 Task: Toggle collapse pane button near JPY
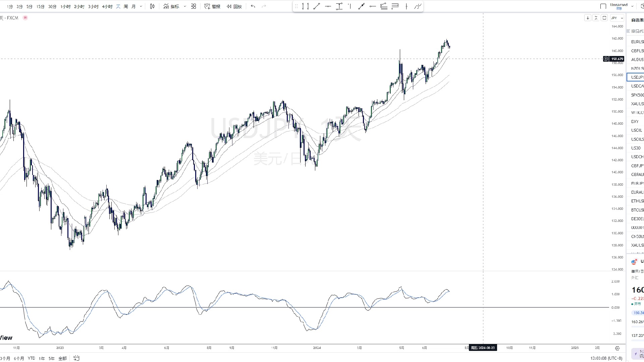(596, 18)
